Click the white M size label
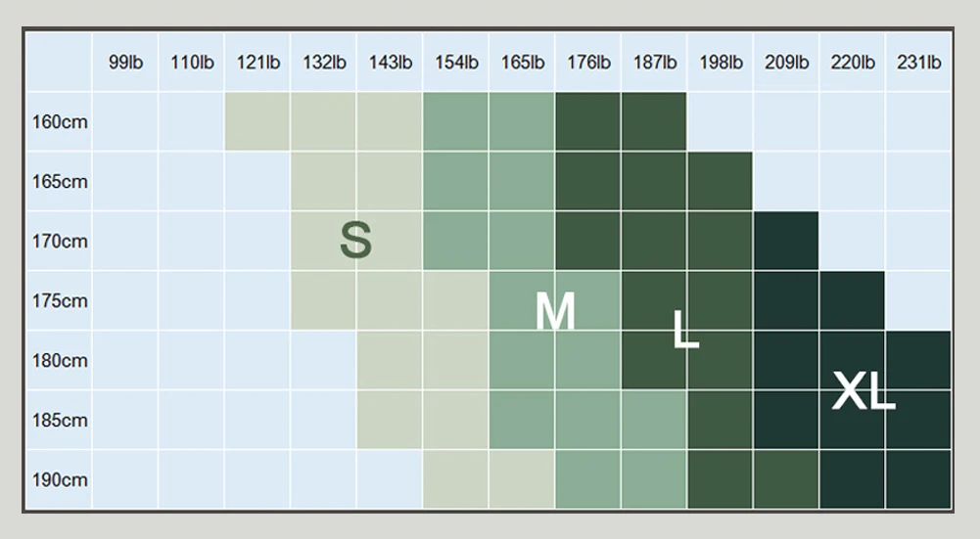980x539 pixels. 555,312
